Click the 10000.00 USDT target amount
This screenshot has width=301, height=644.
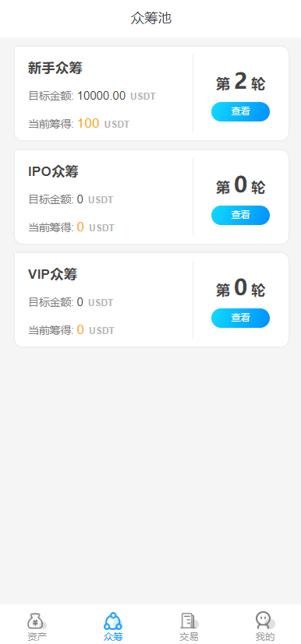pyautogui.click(x=116, y=96)
